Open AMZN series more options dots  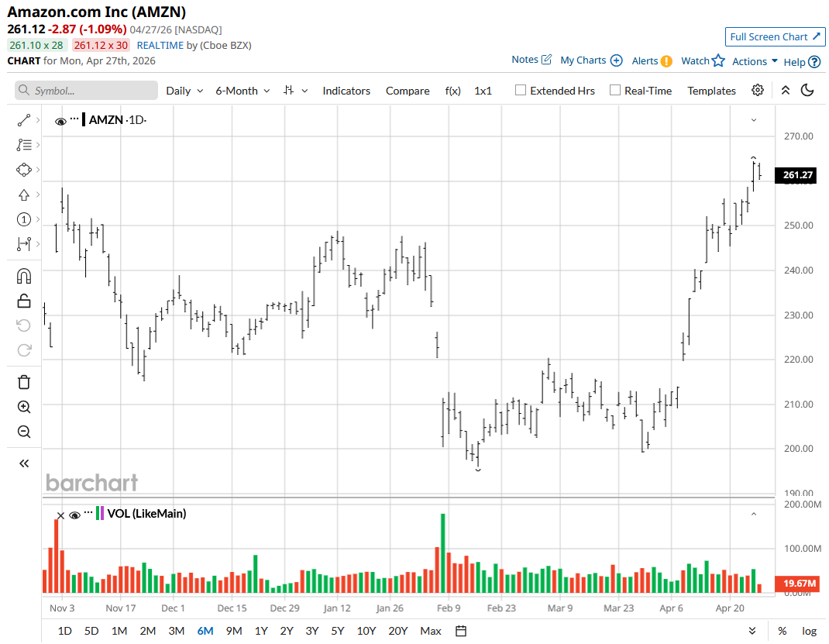74,119
